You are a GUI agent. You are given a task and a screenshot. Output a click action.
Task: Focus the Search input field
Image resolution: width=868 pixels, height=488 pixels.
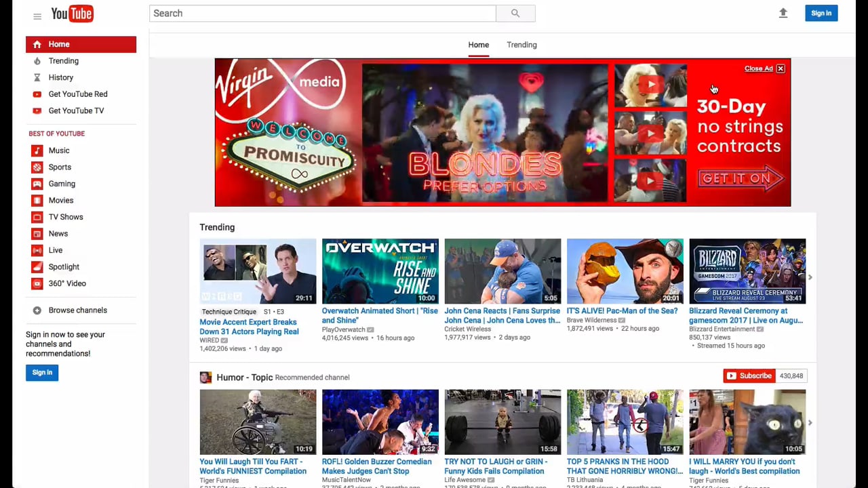click(323, 14)
